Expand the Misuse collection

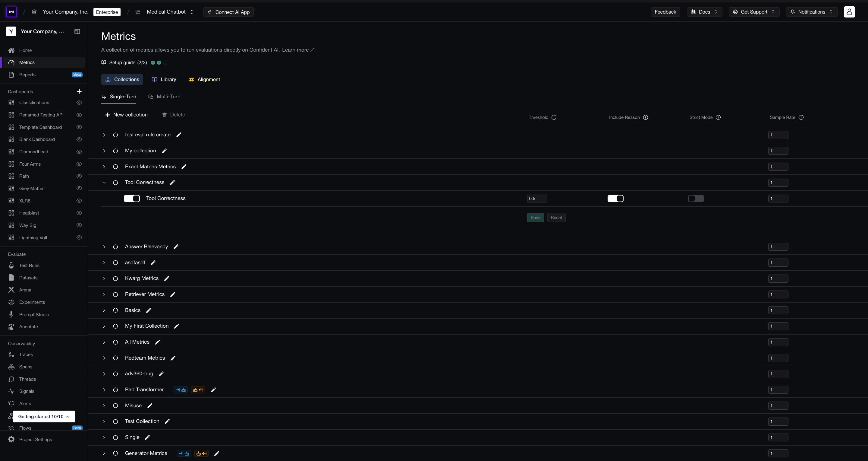(x=104, y=406)
